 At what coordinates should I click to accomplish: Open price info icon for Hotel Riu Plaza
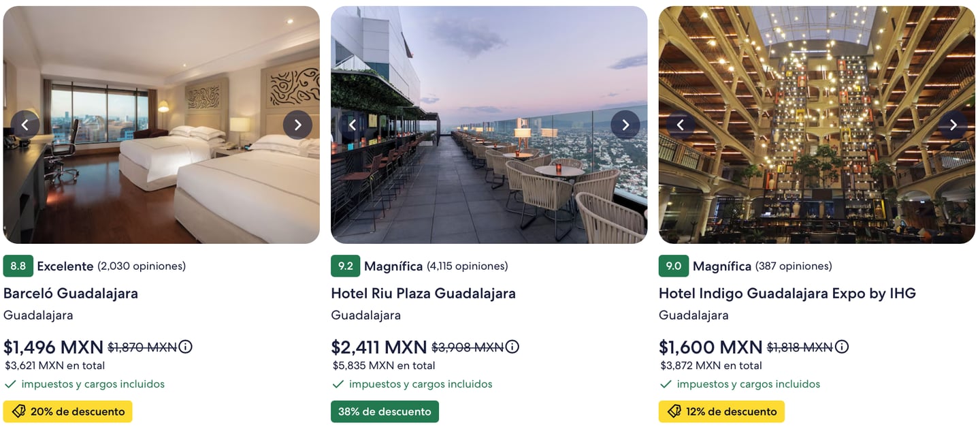(512, 347)
